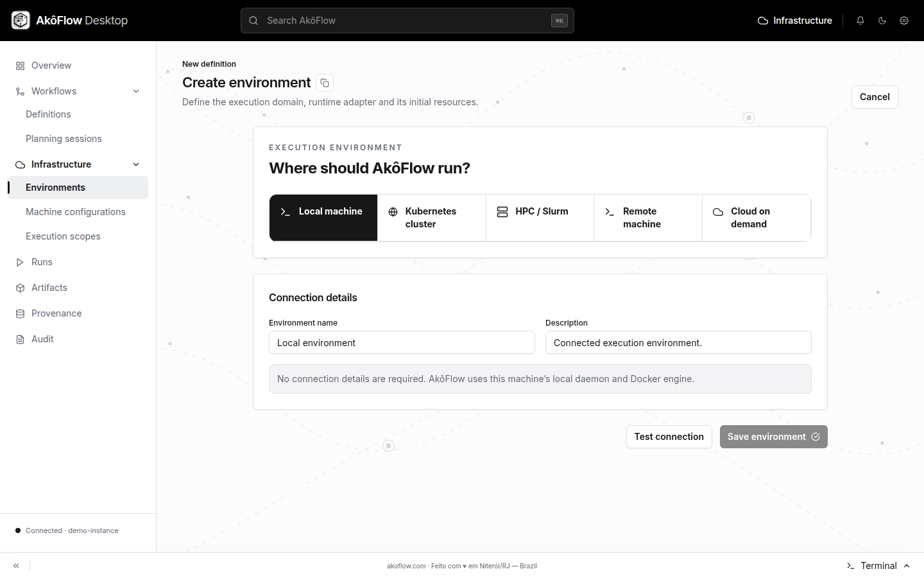The width and height of the screenshot is (924, 578).
Task: Select the Local machine environment option
Action: pyautogui.click(x=323, y=218)
